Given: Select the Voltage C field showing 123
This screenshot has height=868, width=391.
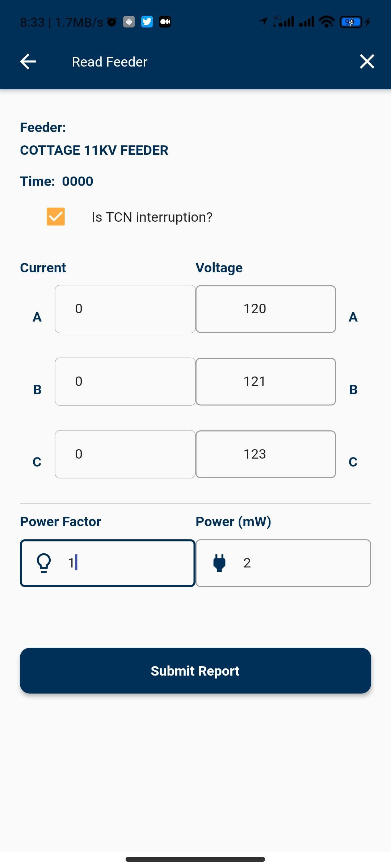Looking at the screenshot, I should [x=266, y=454].
